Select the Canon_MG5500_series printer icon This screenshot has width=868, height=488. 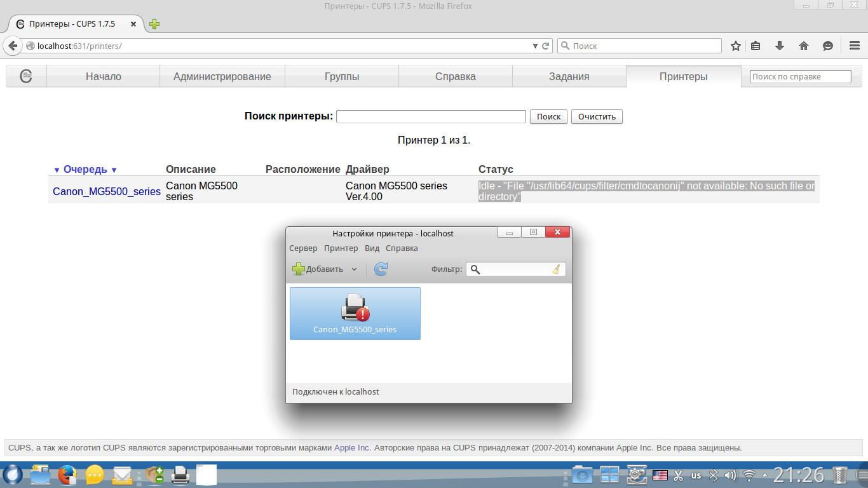(x=355, y=313)
